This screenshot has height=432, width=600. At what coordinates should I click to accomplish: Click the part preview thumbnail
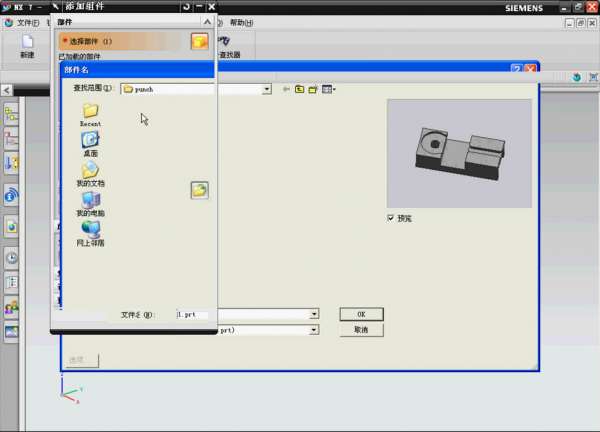459,153
